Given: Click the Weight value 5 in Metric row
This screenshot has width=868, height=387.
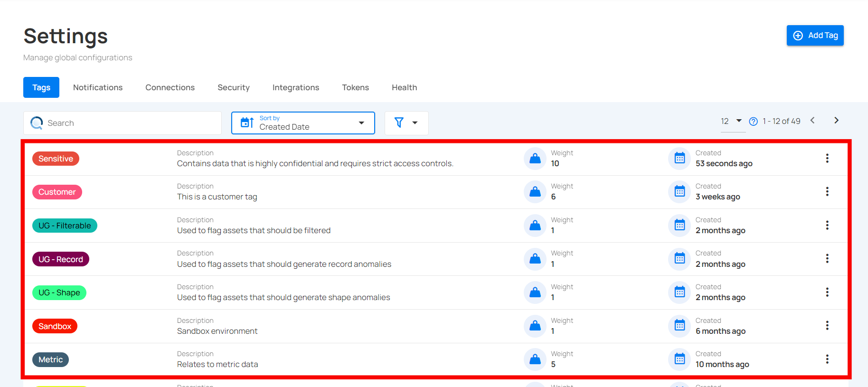Looking at the screenshot, I should pyautogui.click(x=553, y=364).
